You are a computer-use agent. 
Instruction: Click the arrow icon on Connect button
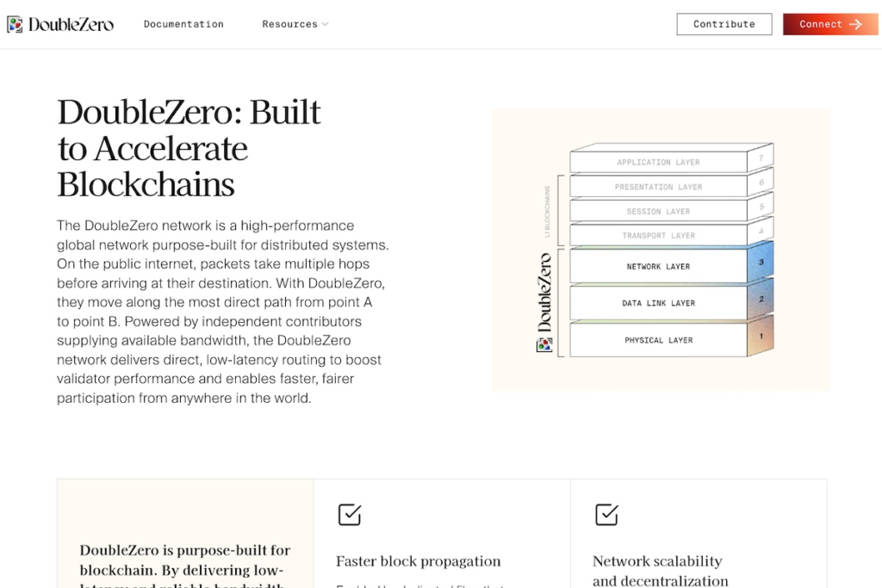(x=855, y=24)
